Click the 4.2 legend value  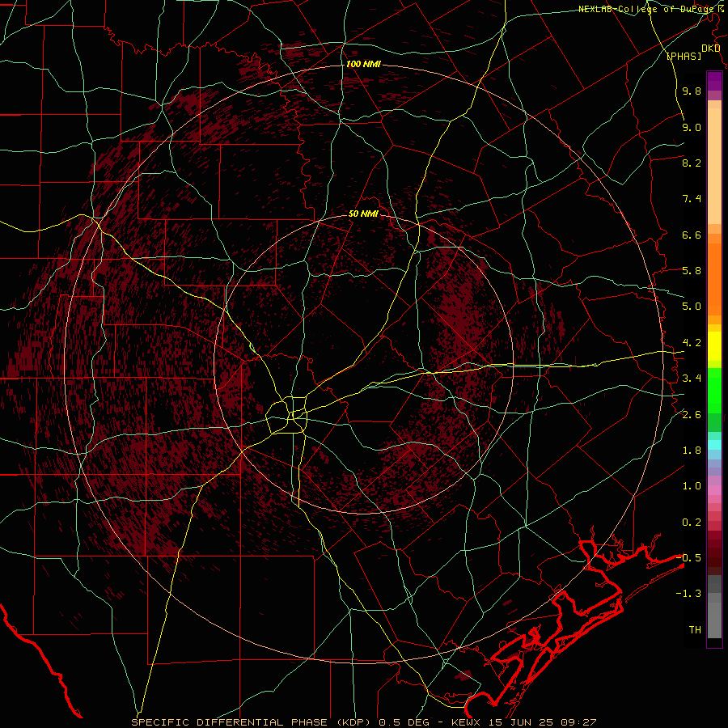click(x=692, y=342)
